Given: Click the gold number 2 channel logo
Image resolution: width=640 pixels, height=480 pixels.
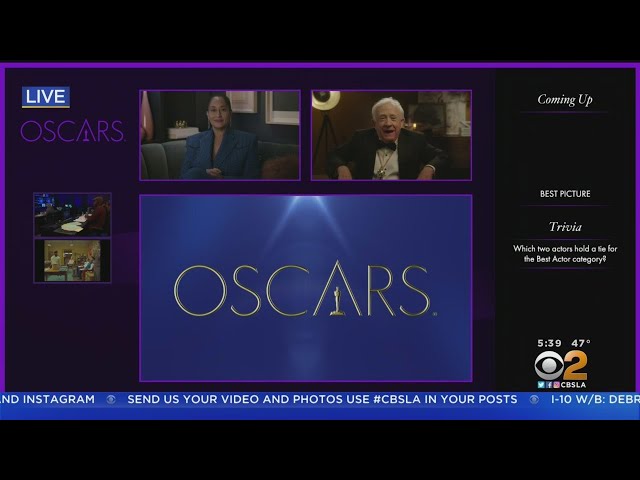Looking at the screenshot, I should 576,365.
